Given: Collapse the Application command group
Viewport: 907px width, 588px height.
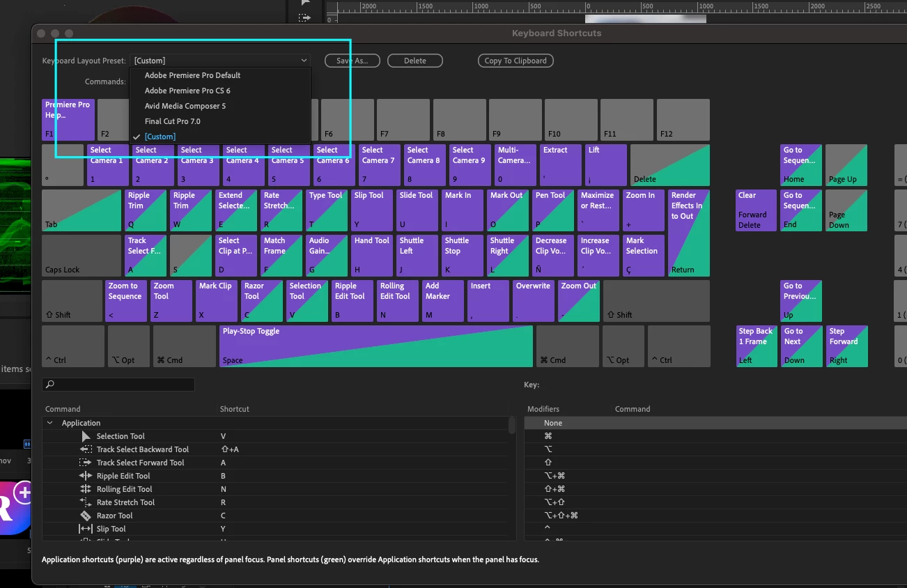Looking at the screenshot, I should pyautogui.click(x=49, y=423).
